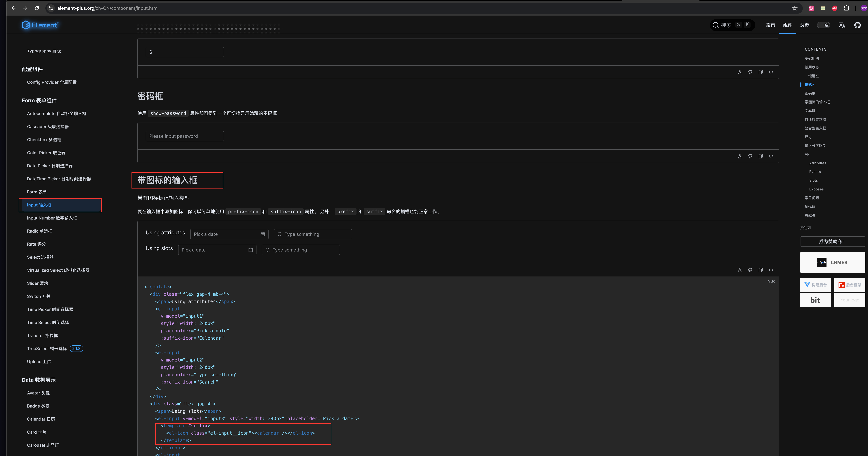Open Switch 开关 sidebar link
The image size is (868, 456).
(39, 296)
